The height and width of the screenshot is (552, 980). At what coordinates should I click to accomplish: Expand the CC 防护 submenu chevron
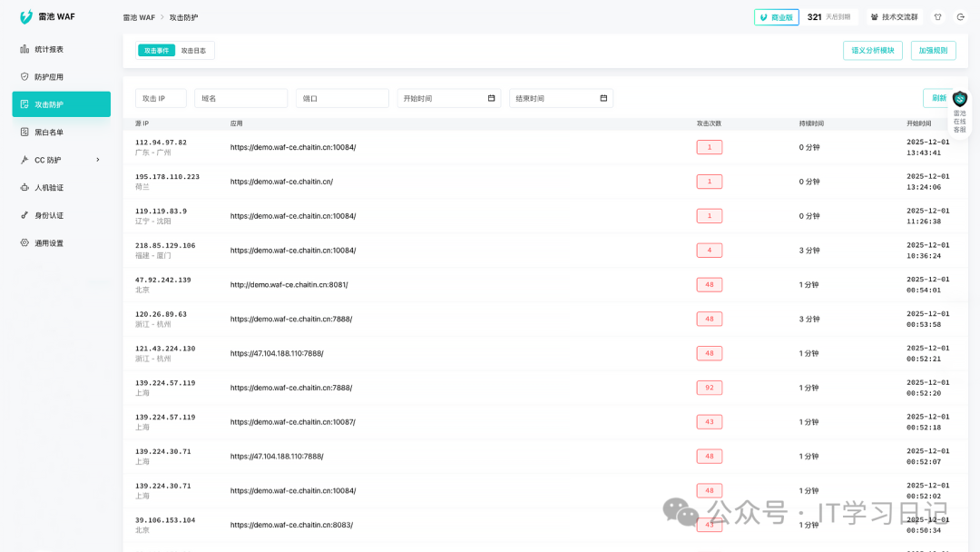point(98,160)
